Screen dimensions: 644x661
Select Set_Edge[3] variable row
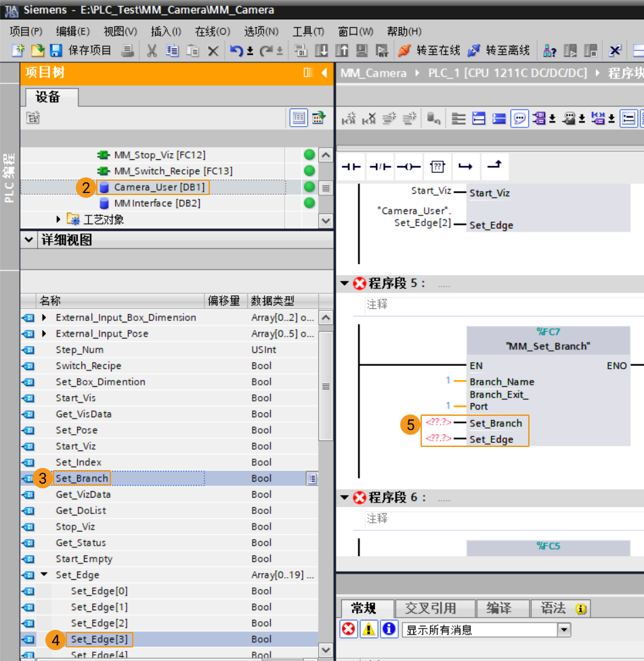tap(169, 639)
